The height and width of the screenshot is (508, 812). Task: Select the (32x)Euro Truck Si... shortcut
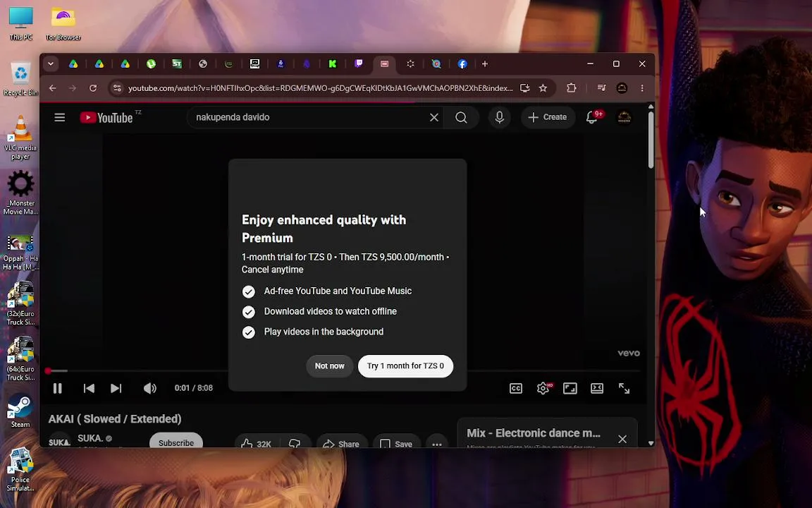click(20, 304)
